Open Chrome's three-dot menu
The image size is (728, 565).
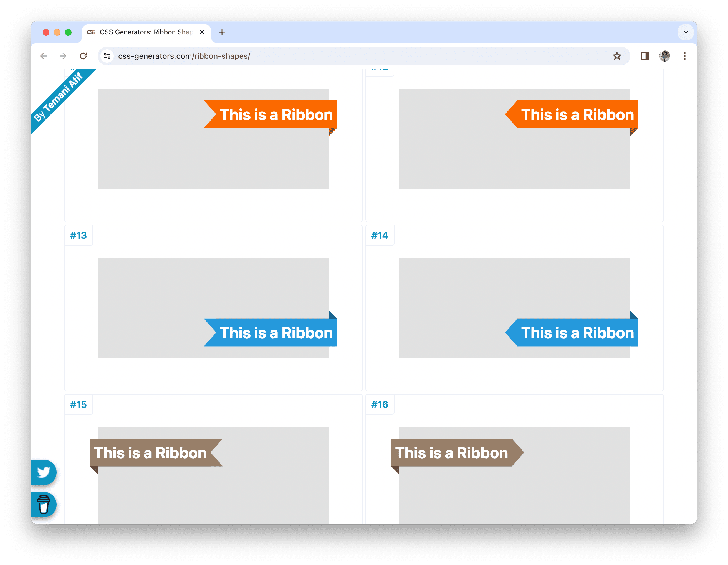(x=684, y=56)
